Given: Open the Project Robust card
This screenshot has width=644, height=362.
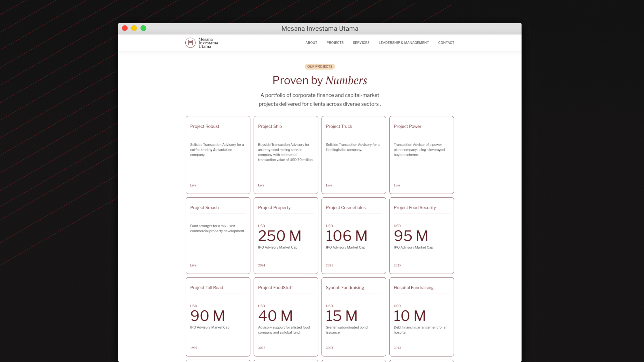Looking at the screenshot, I should [218, 155].
